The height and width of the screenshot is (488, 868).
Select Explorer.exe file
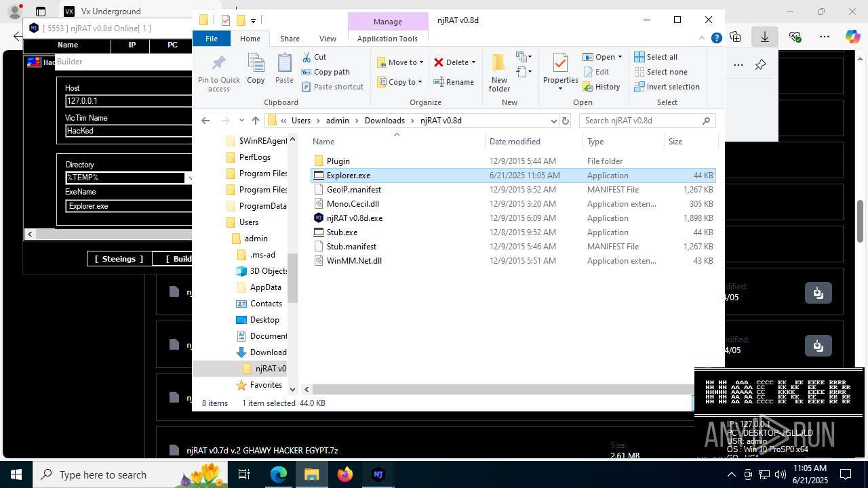click(x=513, y=176)
